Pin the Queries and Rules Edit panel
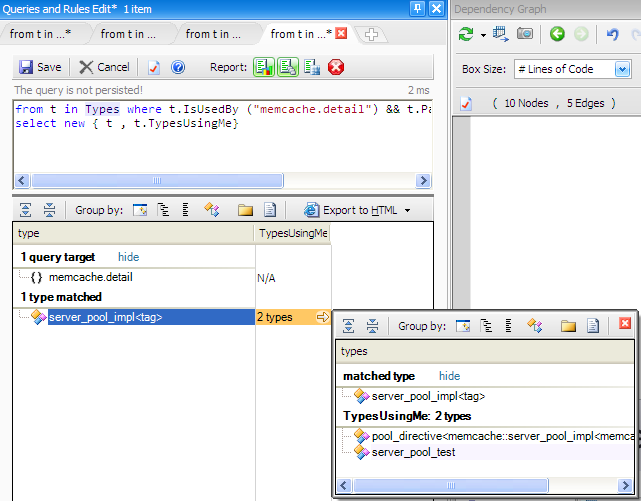This screenshot has height=501, width=641. click(x=416, y=9)
